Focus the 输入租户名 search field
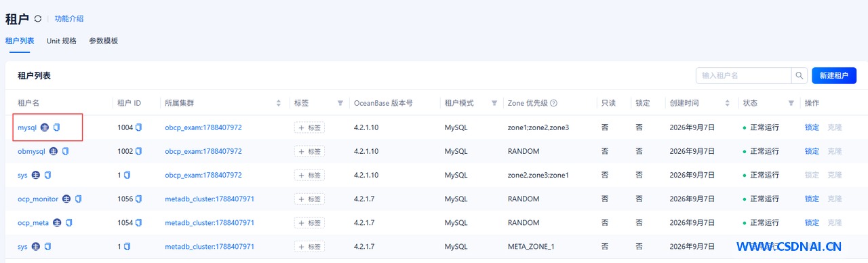This screenshot has width=868, height=263. pyautogui.click(x=744, y=75)
